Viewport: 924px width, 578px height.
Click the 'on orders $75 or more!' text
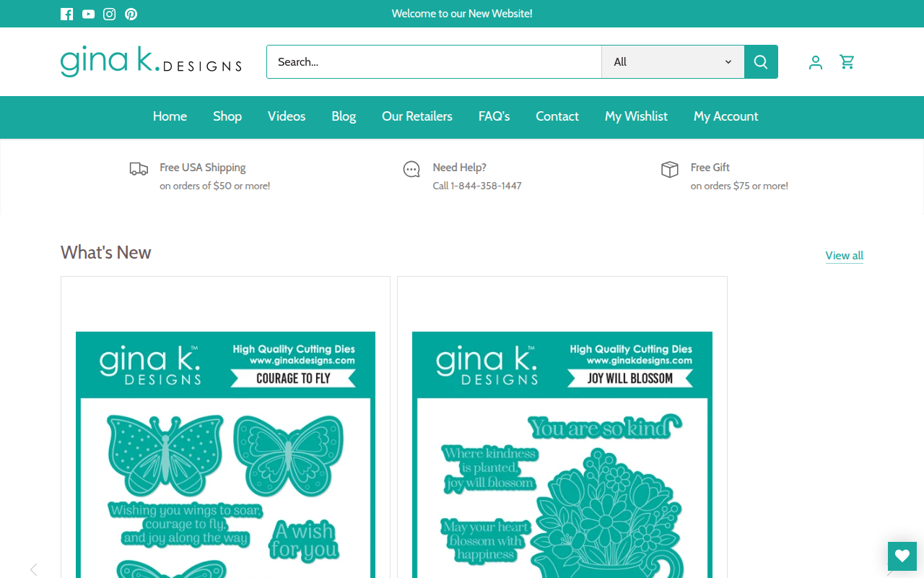click(x=739, y=186)
